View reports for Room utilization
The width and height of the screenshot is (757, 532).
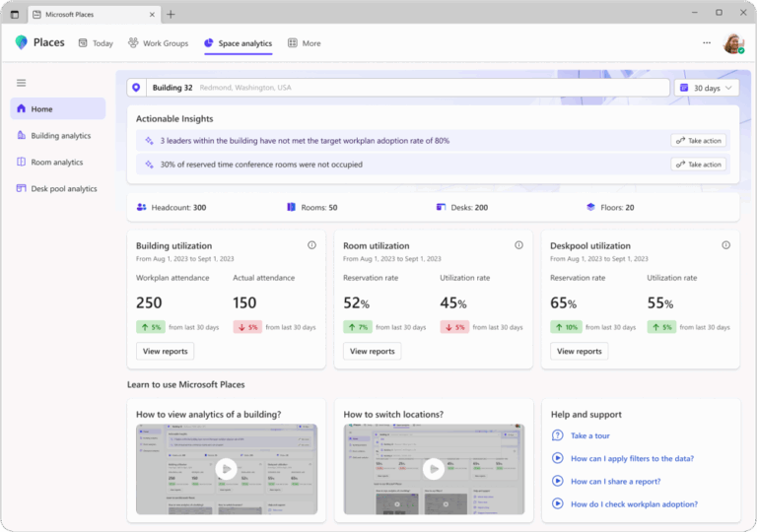372,351
